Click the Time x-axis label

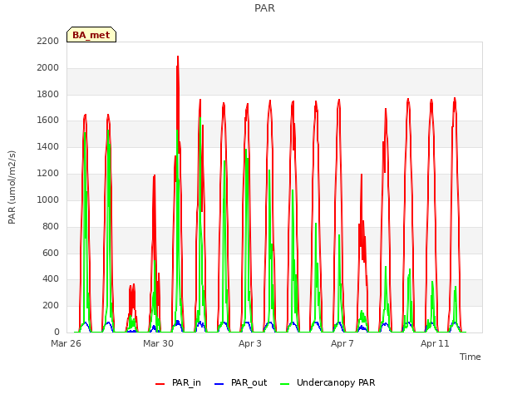[470, 357]
